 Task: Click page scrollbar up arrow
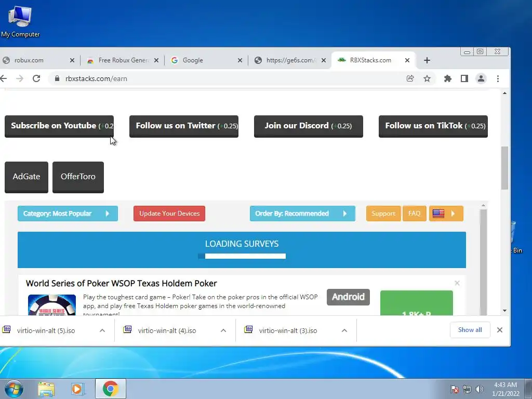pyautogui.click(x=504, y=93)
